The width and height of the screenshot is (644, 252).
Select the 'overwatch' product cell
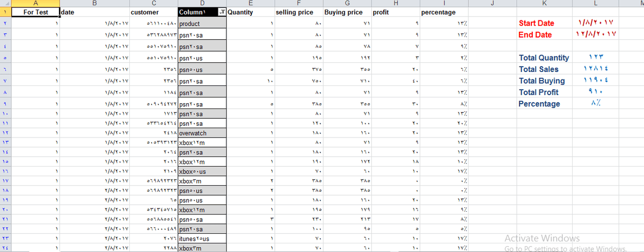coord(201,133)
